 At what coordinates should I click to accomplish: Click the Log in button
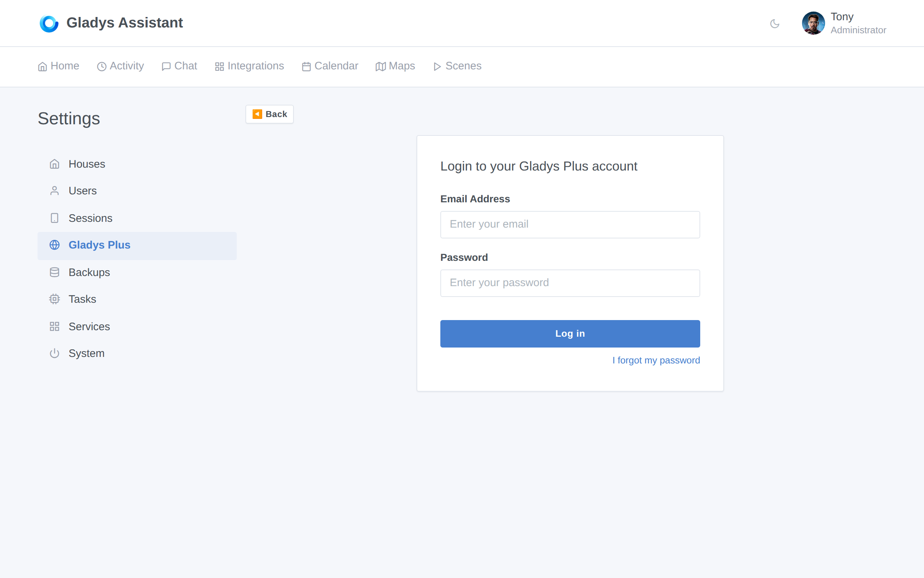570,333
